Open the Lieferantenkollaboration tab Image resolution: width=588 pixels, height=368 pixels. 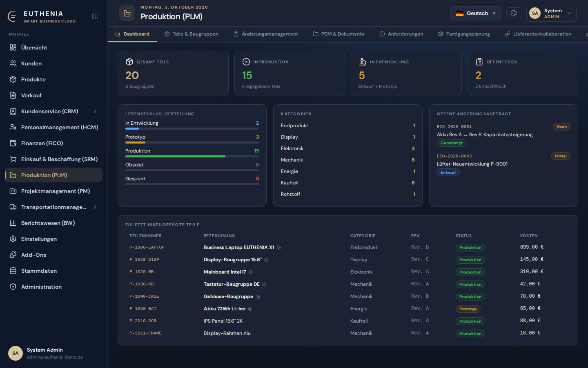point(538,34)
